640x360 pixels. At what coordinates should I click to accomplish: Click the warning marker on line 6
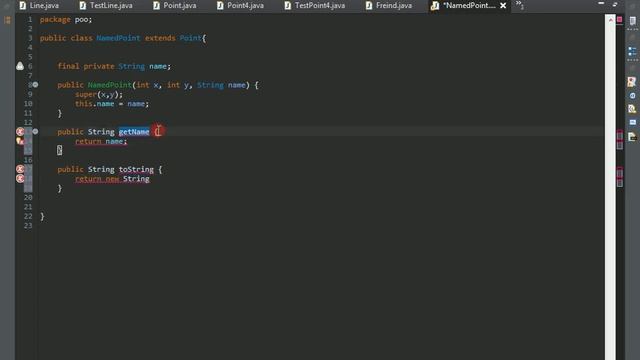(20, 66)
